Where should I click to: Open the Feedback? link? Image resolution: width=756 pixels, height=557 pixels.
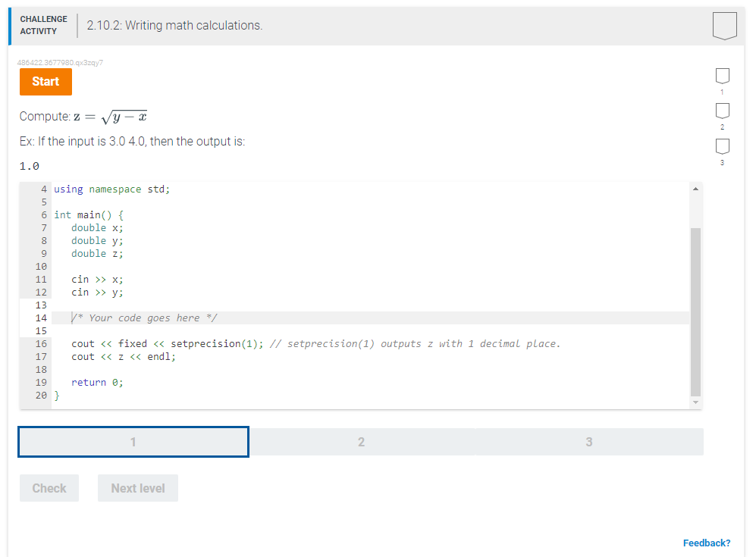(x=707, y=543)
